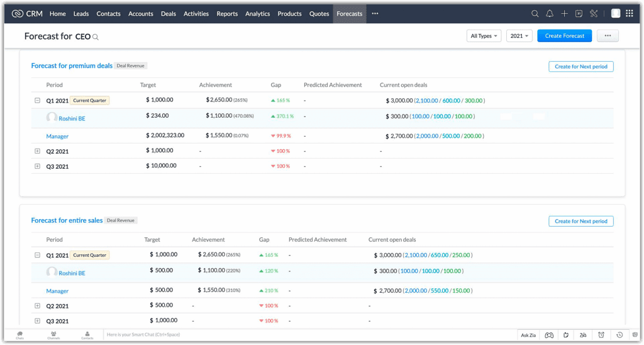
Task: Click the 650.00 open deals value in entire sales Q1
Action: pos(440,255)
